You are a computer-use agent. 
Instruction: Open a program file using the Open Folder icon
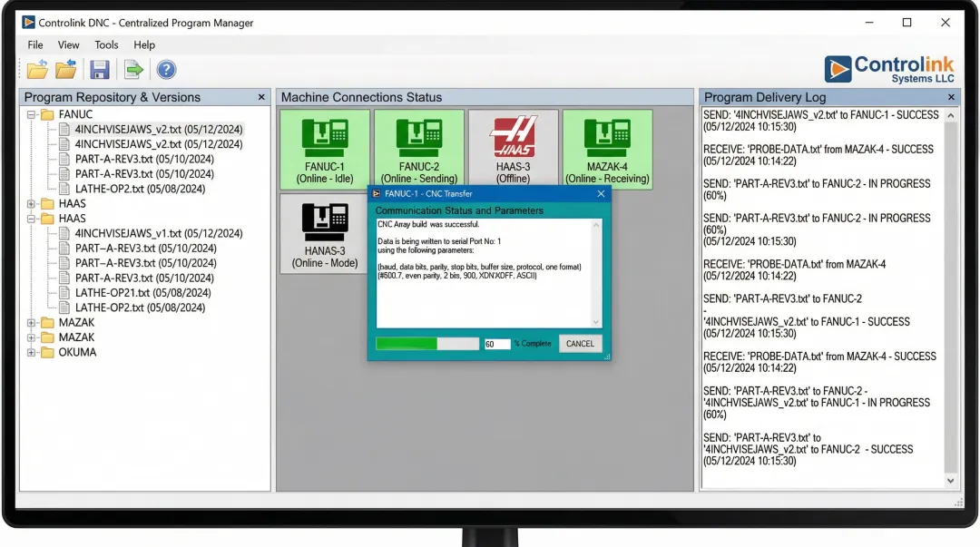[x=38, y=69]
